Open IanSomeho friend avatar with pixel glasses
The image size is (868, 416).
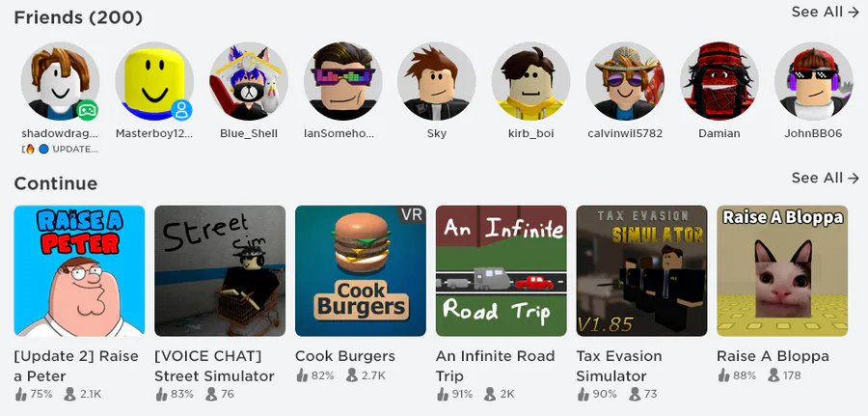342,81
